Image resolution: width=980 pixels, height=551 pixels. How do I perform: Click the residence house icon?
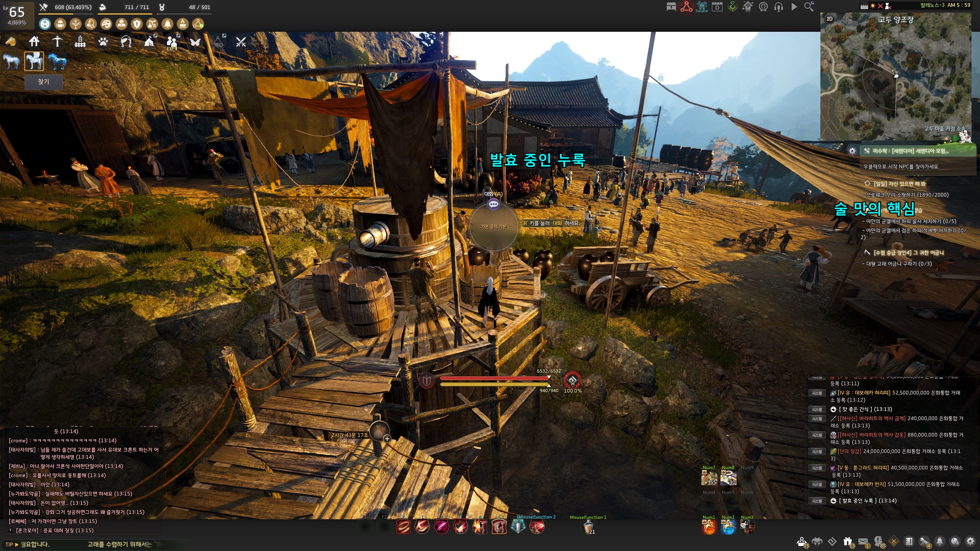click(x=34, y=41)
